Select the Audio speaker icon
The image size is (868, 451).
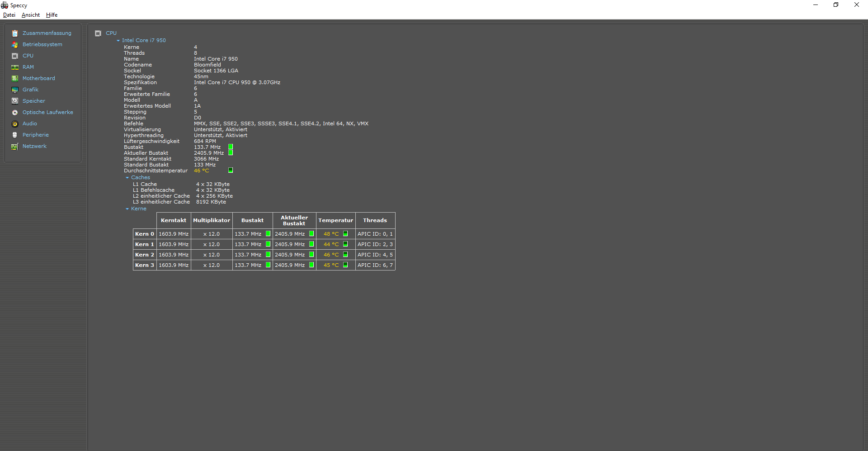[15, 124]
